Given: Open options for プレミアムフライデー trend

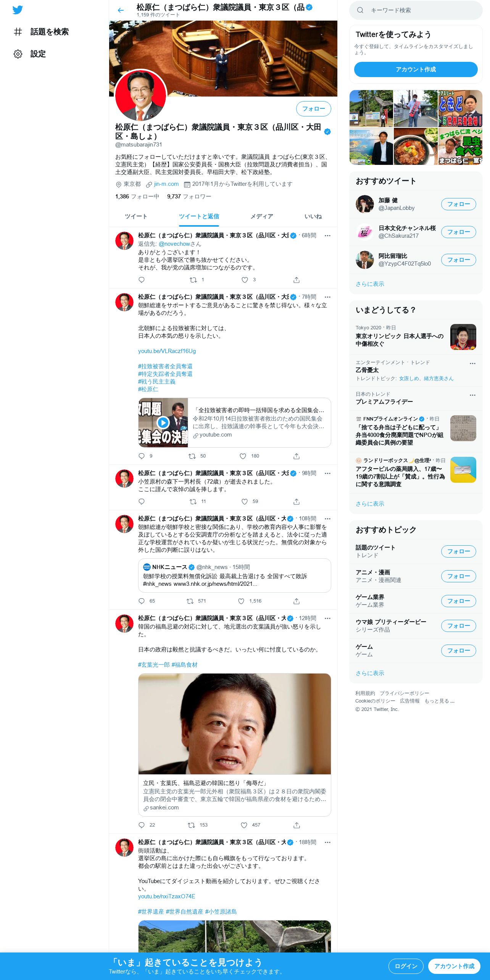Looking at the screenshot, I should tap(472, 395).
